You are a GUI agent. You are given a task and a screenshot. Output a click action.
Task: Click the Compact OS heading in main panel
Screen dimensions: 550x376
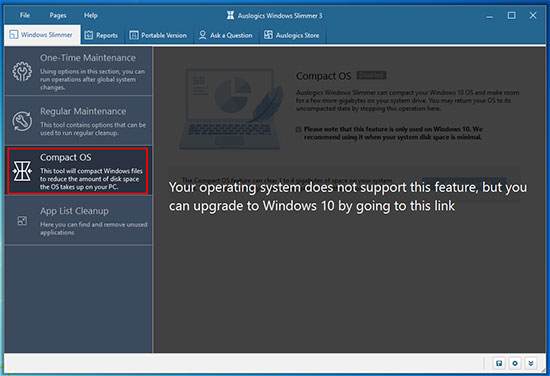click(323, 76)
